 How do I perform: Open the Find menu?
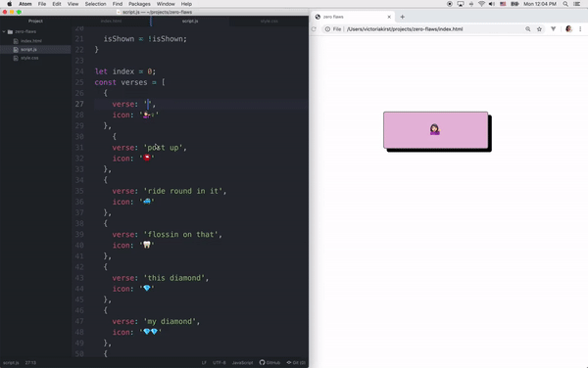(x=118, y=4)
